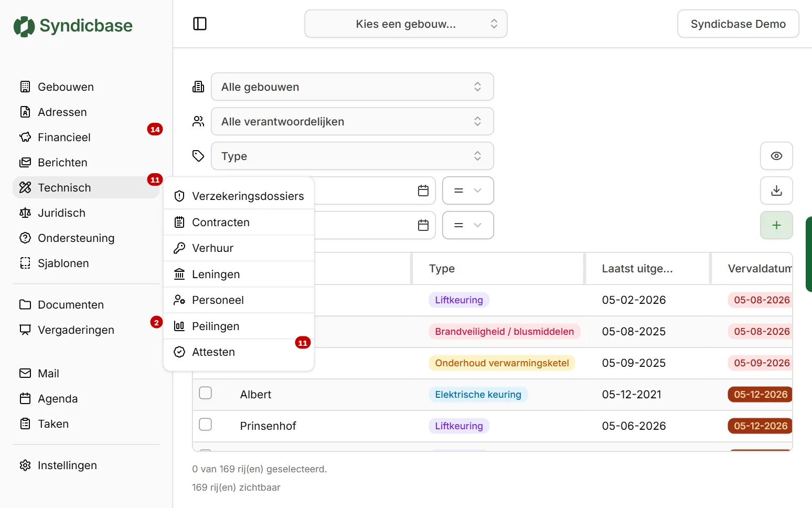Open Sjablonen templates section

[x=86, y=263]
